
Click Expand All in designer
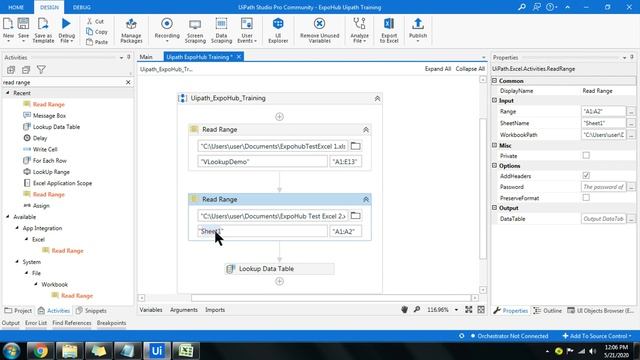click(x=438, y=69)
